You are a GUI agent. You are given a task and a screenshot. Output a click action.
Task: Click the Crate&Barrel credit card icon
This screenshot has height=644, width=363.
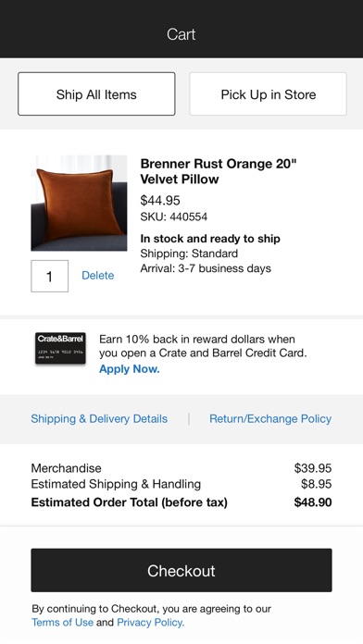coord(60,348)
